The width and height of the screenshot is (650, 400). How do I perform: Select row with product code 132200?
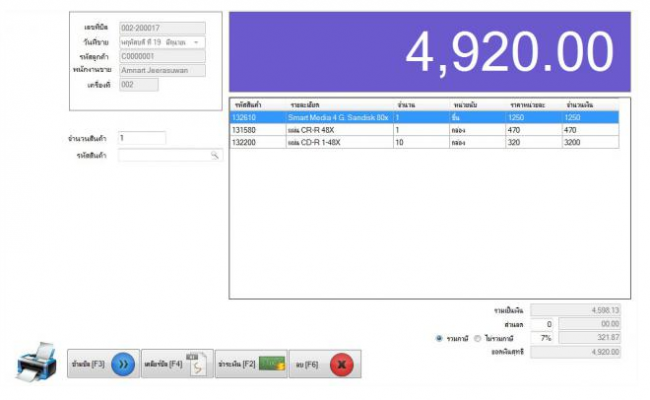click(424, 142)
